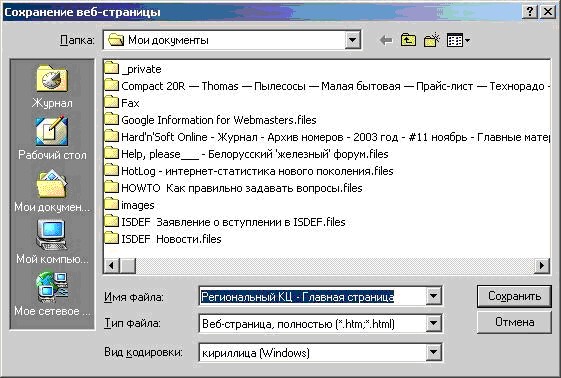This screenshot has height=378, width=561.
Task: Click the folder icon of _private
Action: [111, 68]
